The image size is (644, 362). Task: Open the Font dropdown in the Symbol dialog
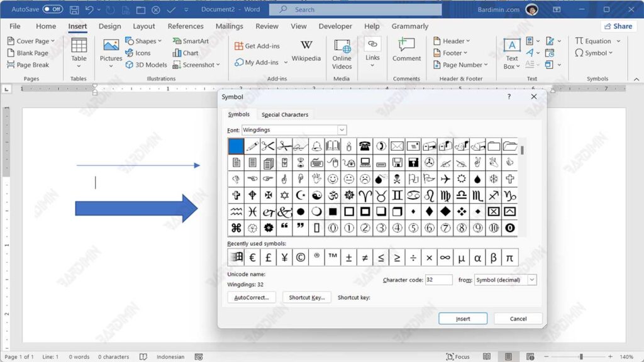click(x=341, y=129)
